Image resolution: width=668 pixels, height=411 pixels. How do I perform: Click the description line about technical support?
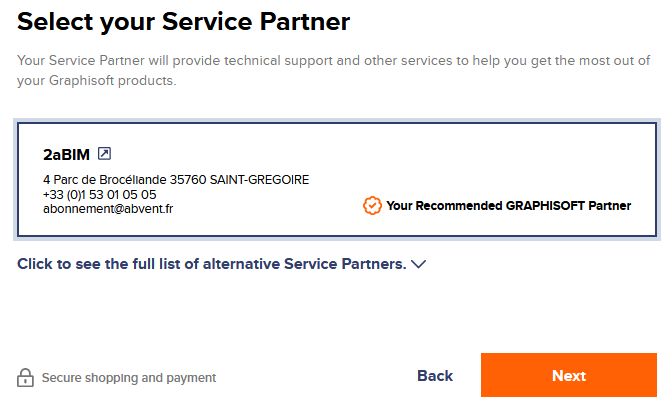(x=334, y=60)
